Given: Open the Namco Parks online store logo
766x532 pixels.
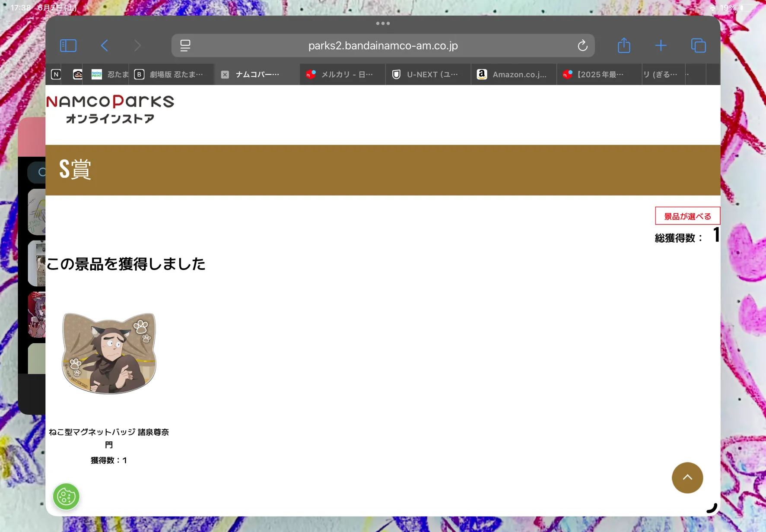Looking at the screenshot, I should [110, 109].
